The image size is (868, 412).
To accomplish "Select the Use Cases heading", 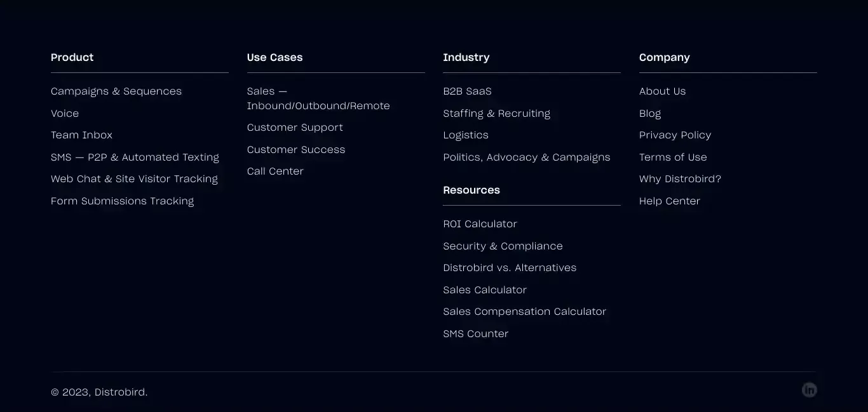I will coord(275,57).
